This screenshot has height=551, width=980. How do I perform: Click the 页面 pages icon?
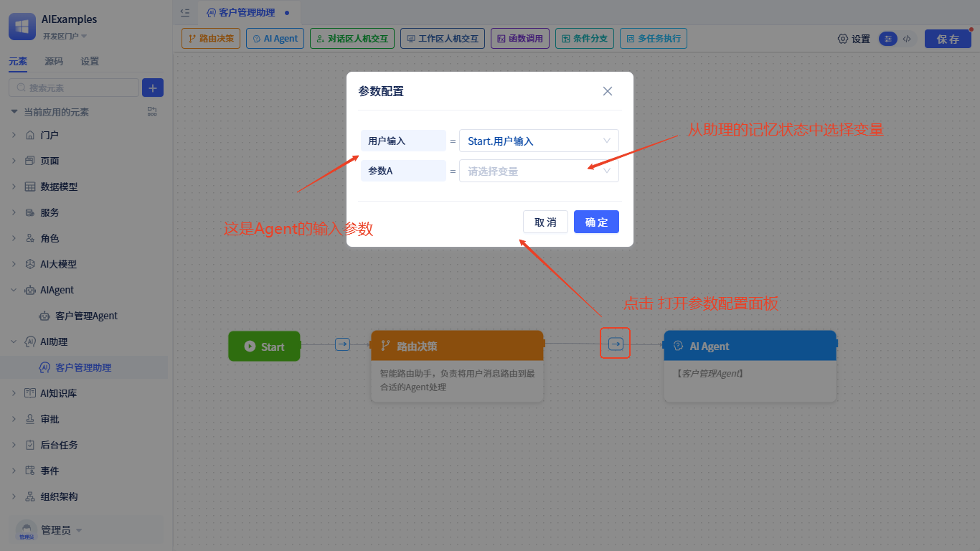[30, 161]
